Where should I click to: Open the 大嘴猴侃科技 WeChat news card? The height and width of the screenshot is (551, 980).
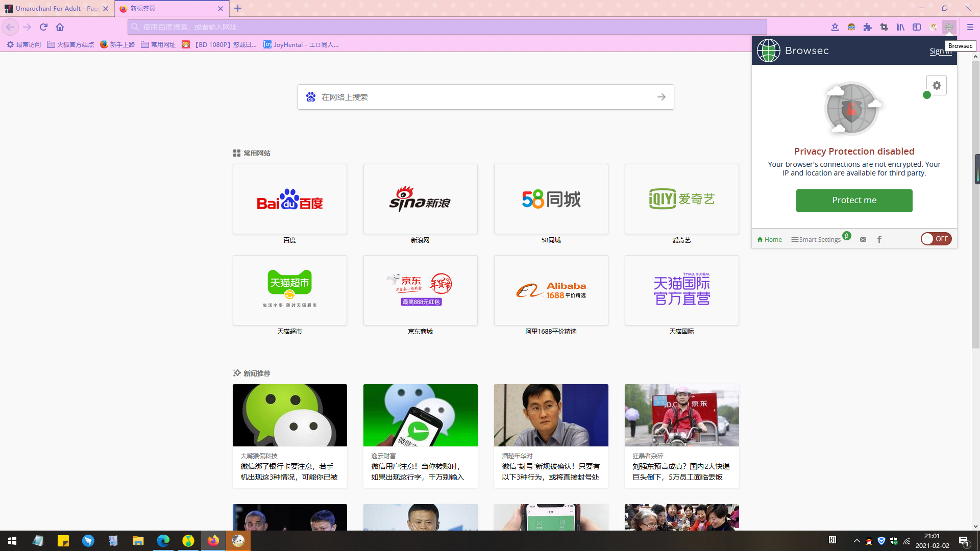[290, 436]
